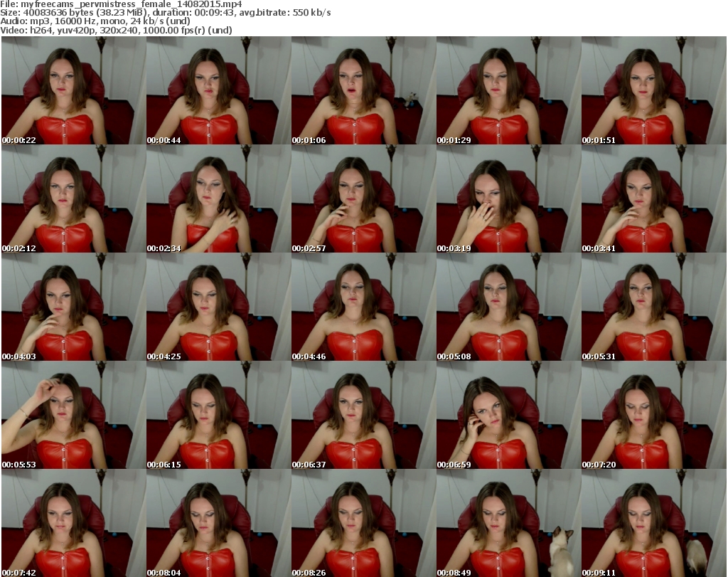Pick the frame stamped 00:05:08

(509, 307)
